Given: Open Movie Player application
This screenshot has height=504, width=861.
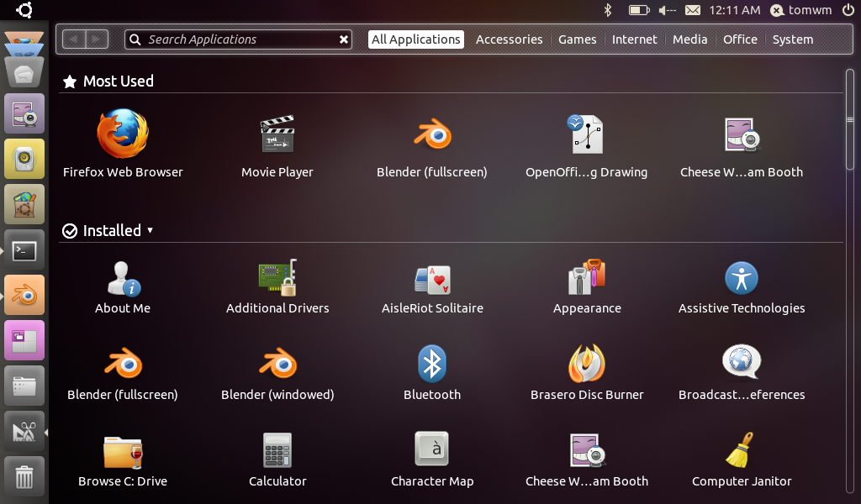Looking at the screenshot, I should coord(277,134).
